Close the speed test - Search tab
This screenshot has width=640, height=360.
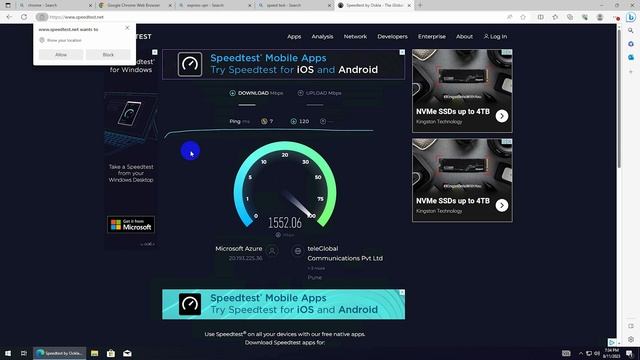[329, 5]
